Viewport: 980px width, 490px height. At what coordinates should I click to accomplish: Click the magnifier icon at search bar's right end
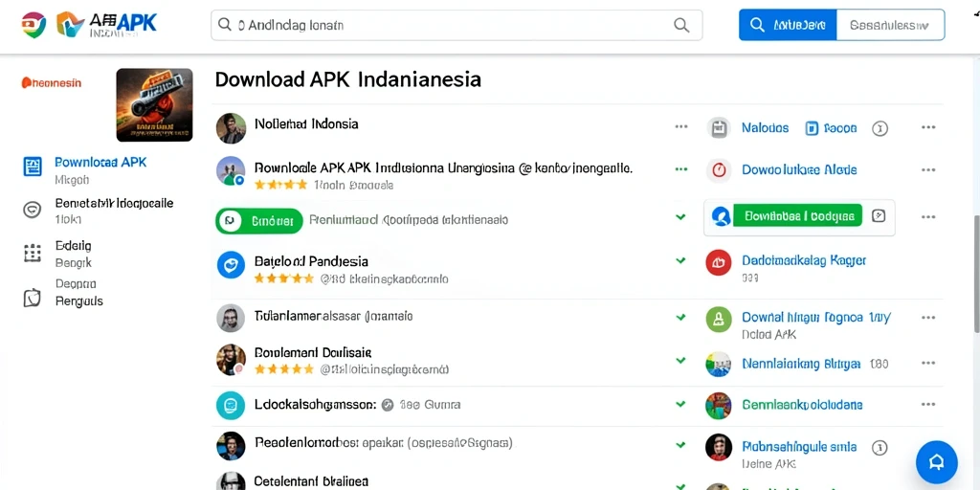pyautogui.click(x=681, y=25)
